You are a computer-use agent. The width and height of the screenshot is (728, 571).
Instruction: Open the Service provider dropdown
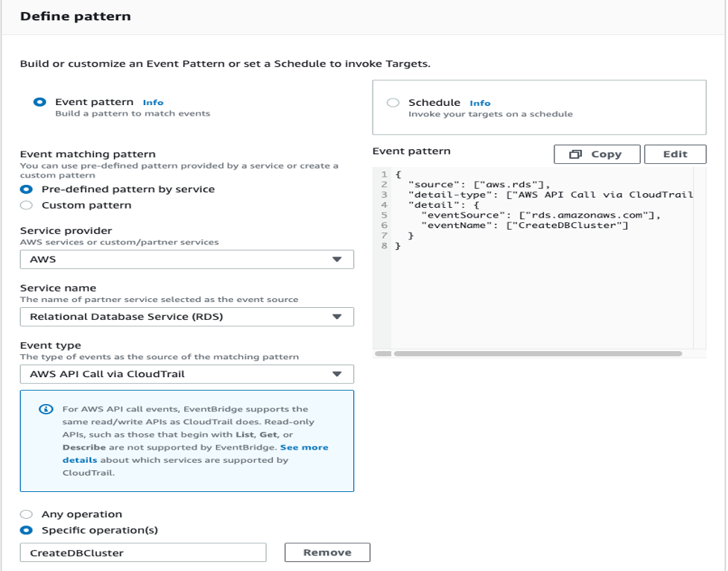189,259
